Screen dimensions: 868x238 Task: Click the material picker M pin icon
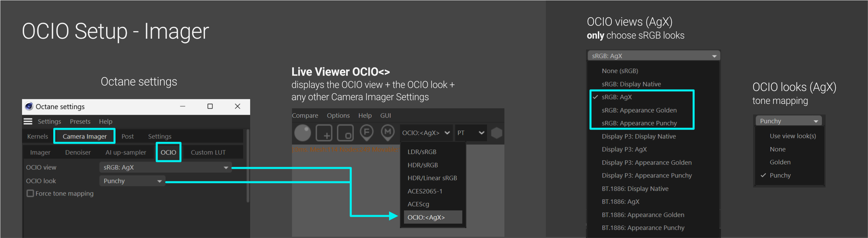[x=388, y=132]
